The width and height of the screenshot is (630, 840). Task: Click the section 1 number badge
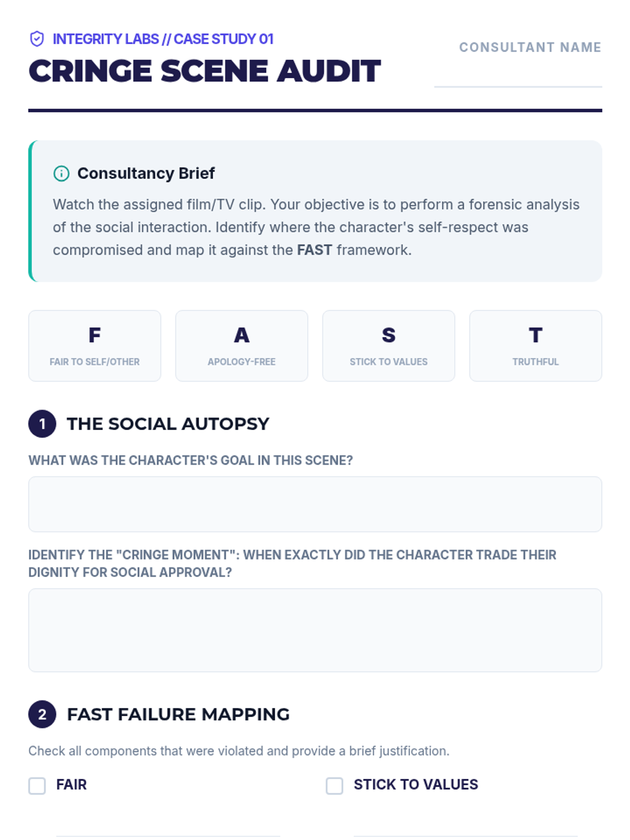click(42, 424)
